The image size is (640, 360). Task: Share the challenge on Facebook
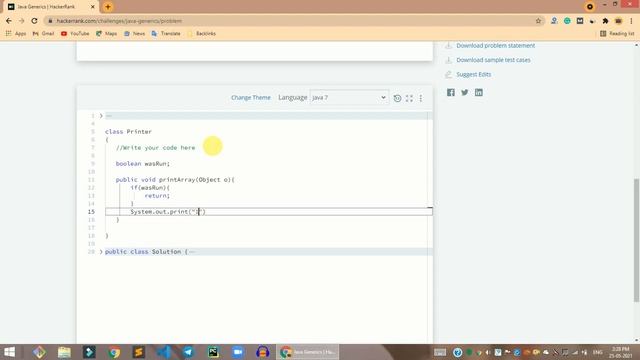451,92
